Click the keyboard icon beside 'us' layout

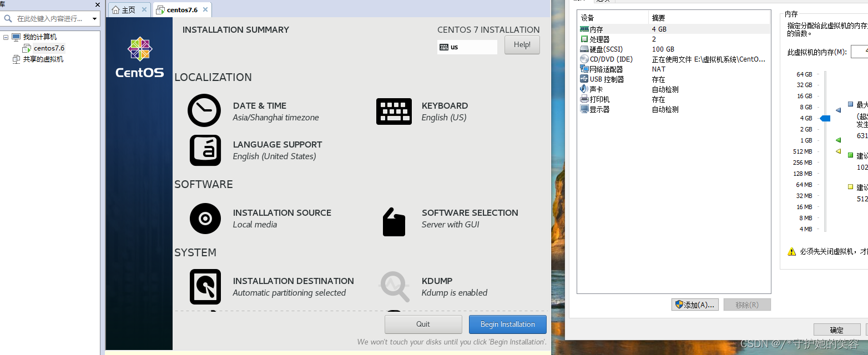coord(443,47)
